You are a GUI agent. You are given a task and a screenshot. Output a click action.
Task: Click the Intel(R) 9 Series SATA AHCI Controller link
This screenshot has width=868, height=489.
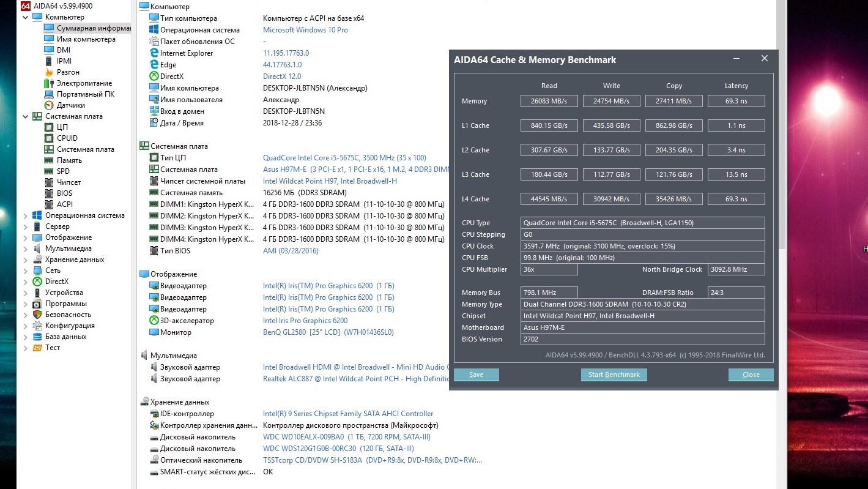[x=348, y=414]
